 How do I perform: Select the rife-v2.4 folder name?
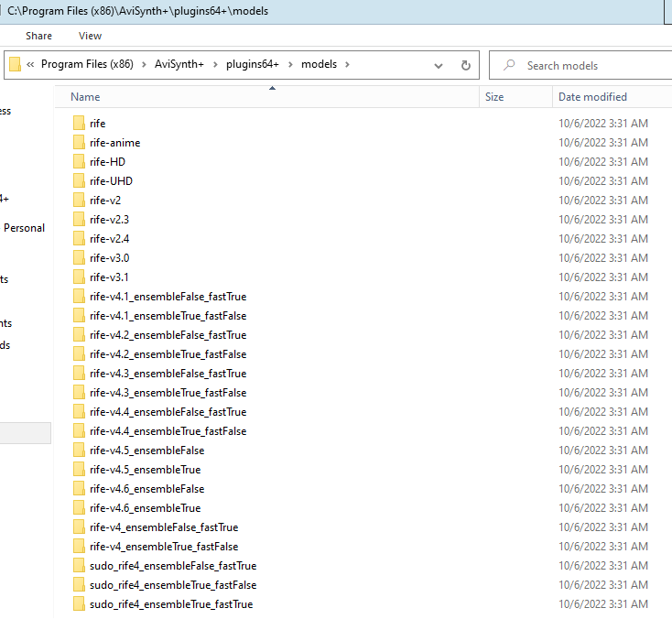[x=109, y=239]
